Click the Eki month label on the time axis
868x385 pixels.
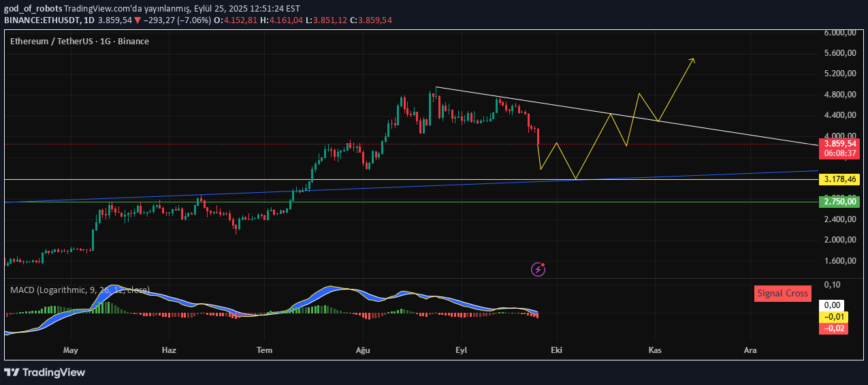pos(557,350)
